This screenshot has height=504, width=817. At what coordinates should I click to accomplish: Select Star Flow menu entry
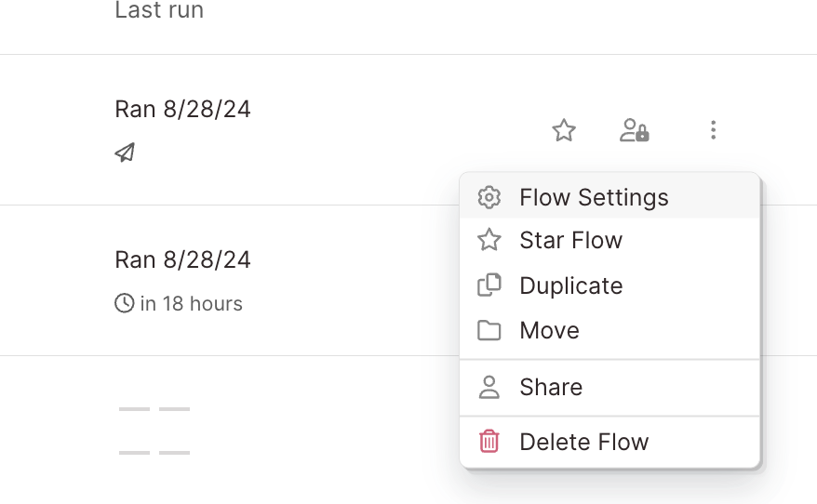[x=609, y=241]
